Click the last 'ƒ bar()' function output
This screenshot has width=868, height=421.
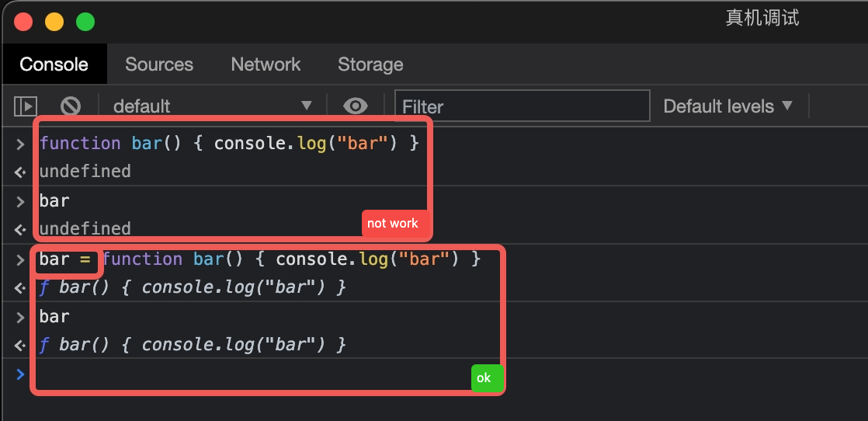coord(192,344)
